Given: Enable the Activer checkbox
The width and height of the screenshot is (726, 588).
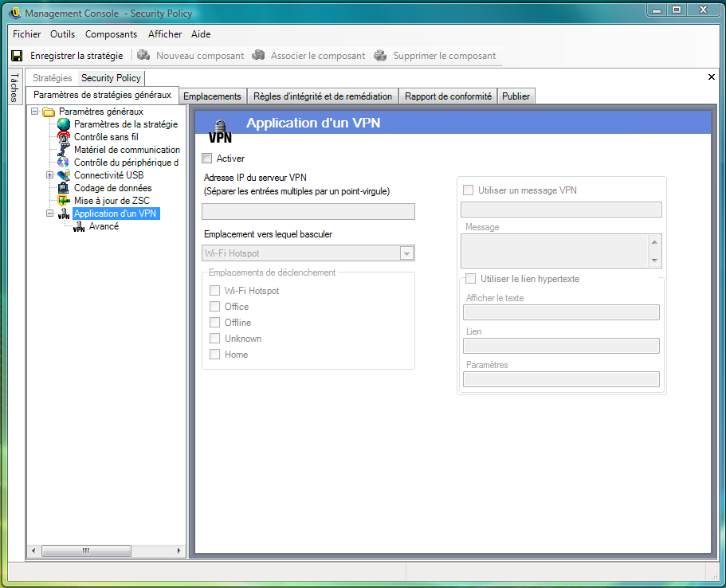Looking at the screenshot, I should coord(207,159).
